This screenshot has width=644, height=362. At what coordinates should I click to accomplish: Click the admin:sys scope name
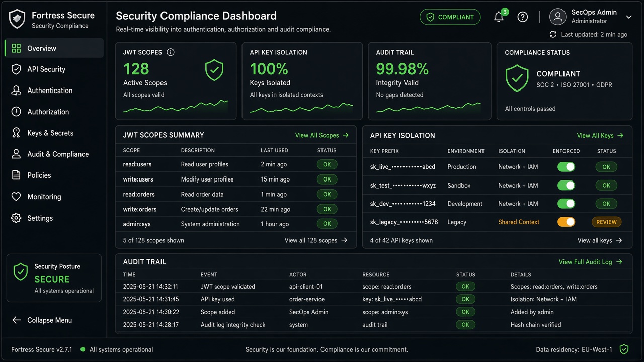pyautogui.click(x=137, y=224)
